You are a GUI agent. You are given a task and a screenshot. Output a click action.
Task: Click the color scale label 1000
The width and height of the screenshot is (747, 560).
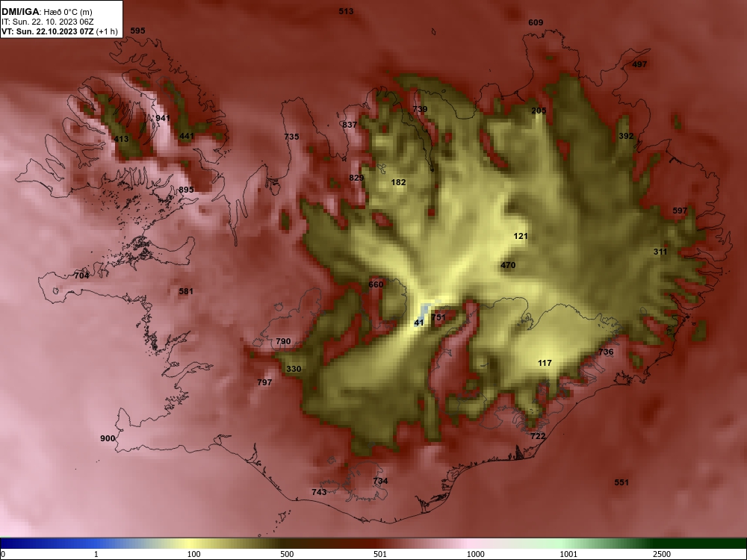pyautogui.click(x=475, y=554)
